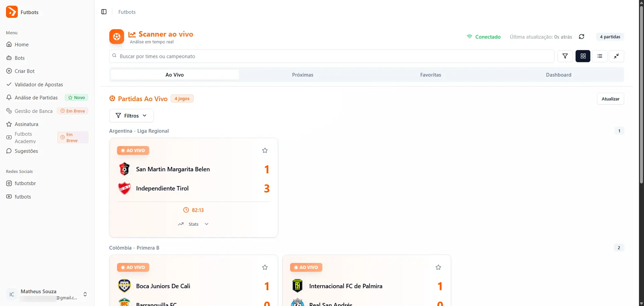Click the 4 partidas badge
The width and height of the screenshot is (644, 306).
click(610, 37)
